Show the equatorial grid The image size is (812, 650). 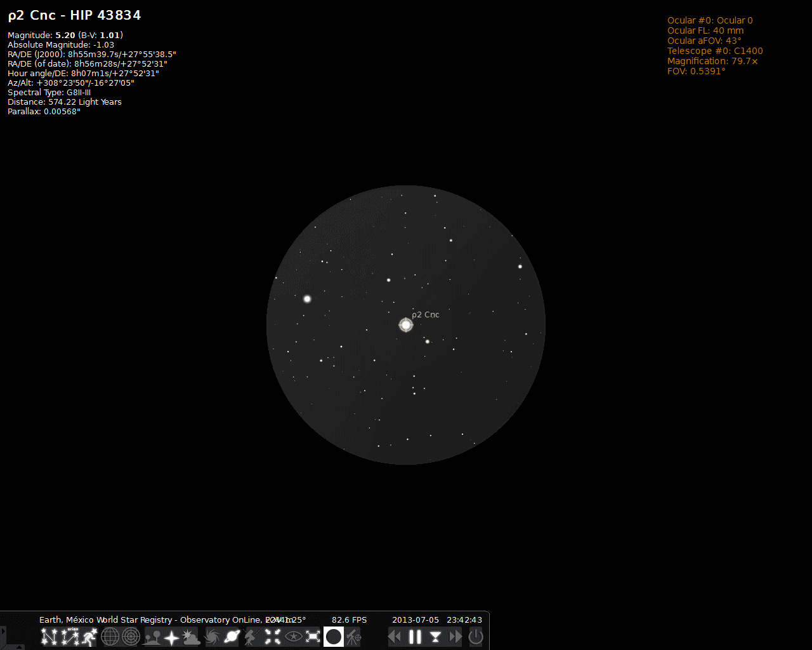tap(110, 637)
